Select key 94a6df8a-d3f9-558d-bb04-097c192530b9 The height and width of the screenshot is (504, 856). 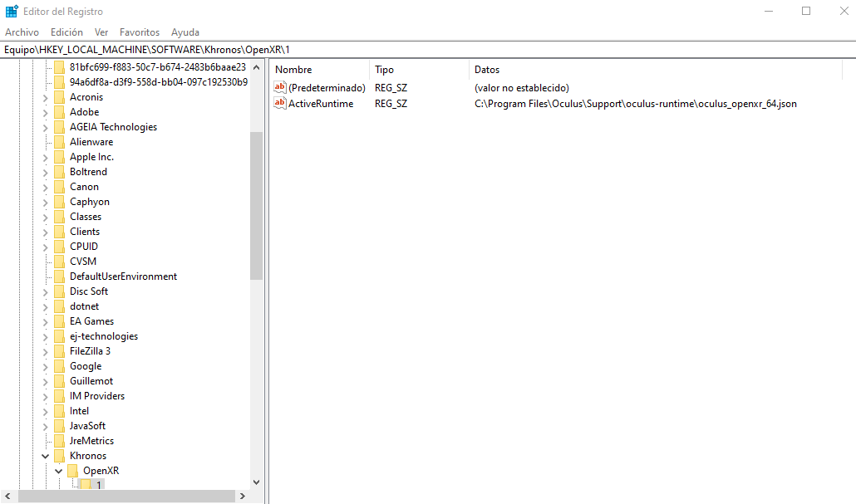pos(158,82)
